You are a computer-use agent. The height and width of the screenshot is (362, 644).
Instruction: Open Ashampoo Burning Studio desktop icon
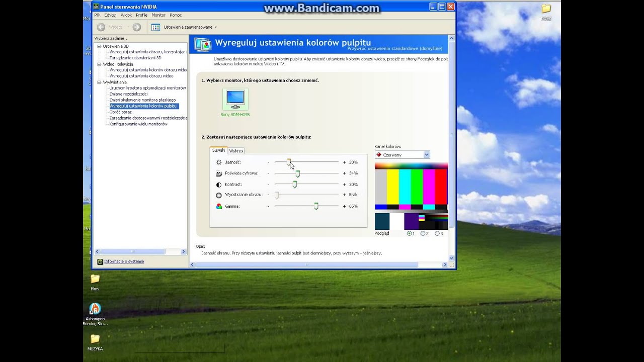(95, 308)
